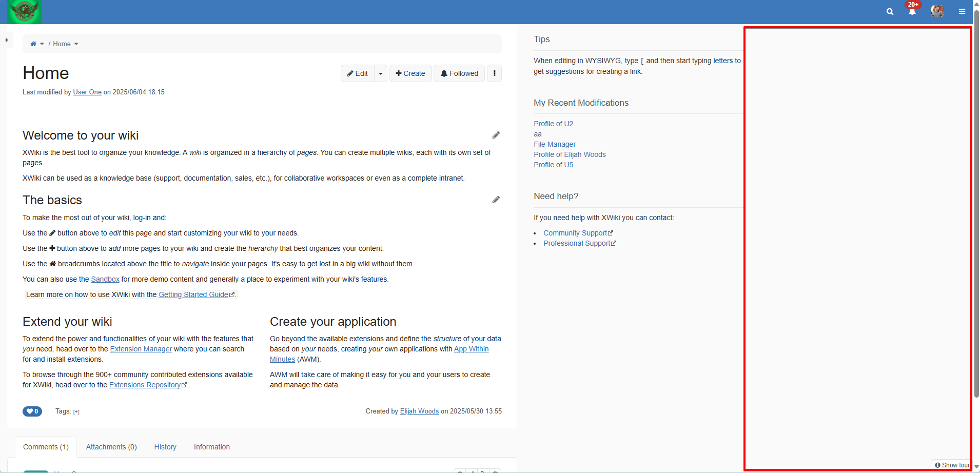Open the hamburger drawer menu
This screenshot has width=980, height=473.
(x=962, y=11)
